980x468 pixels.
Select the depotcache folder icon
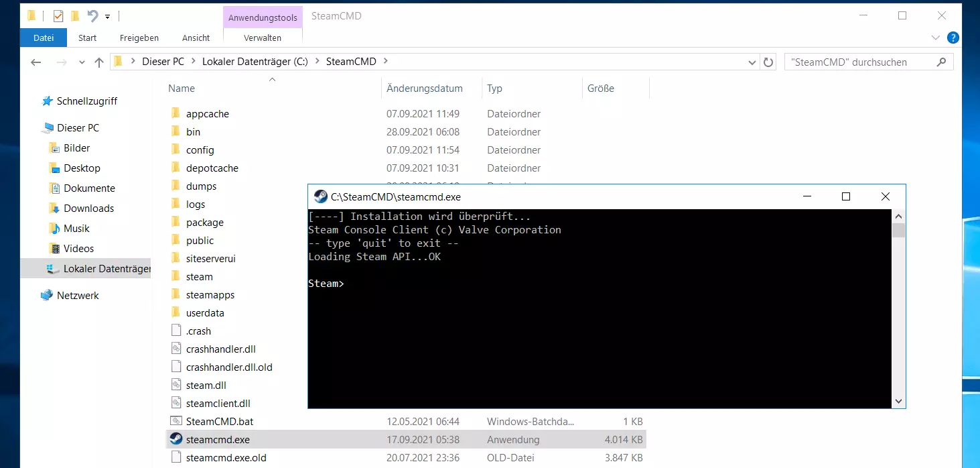(x=176, y=168)
